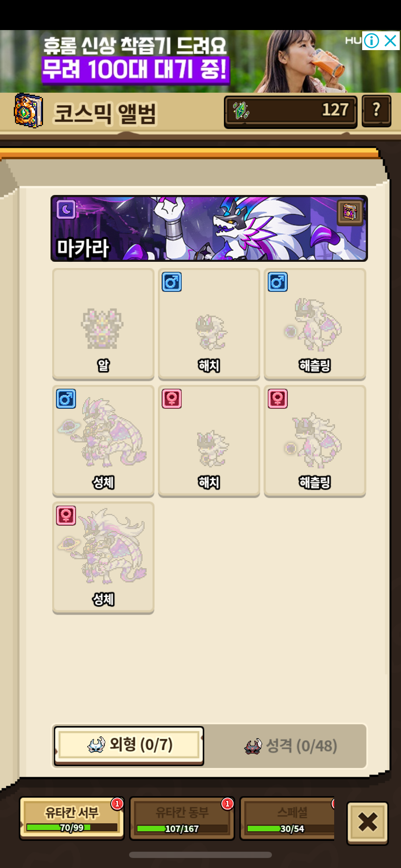The height and width of the screenshot is (868, 401).
Task: Click the Cosmic Album book icon in header
Action: pos(28,111)
